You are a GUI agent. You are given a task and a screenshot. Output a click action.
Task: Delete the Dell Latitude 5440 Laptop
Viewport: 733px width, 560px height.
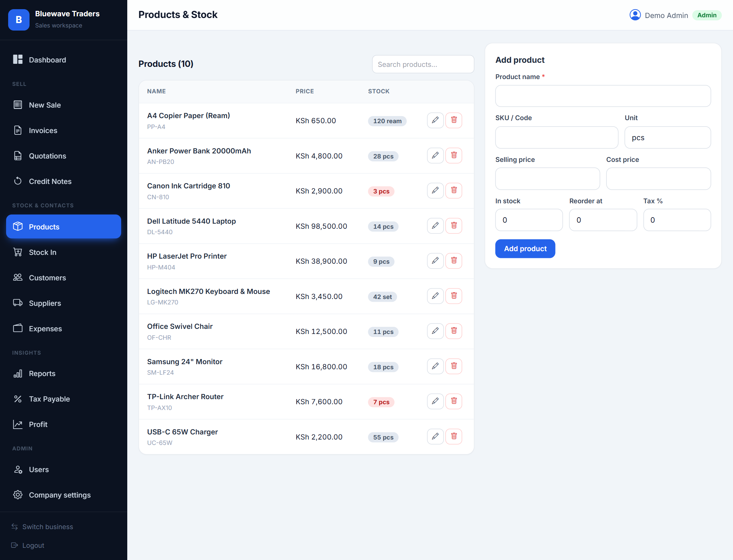point(454,226)
